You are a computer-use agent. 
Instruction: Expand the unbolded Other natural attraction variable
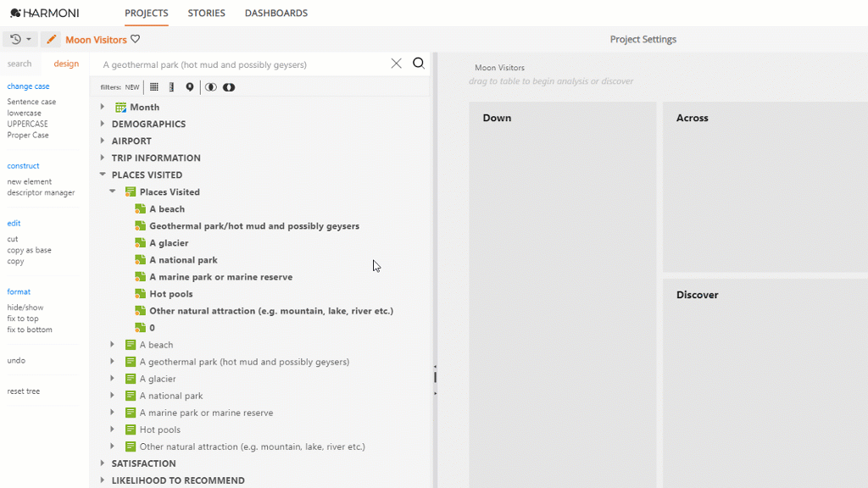tap(113, 446)
